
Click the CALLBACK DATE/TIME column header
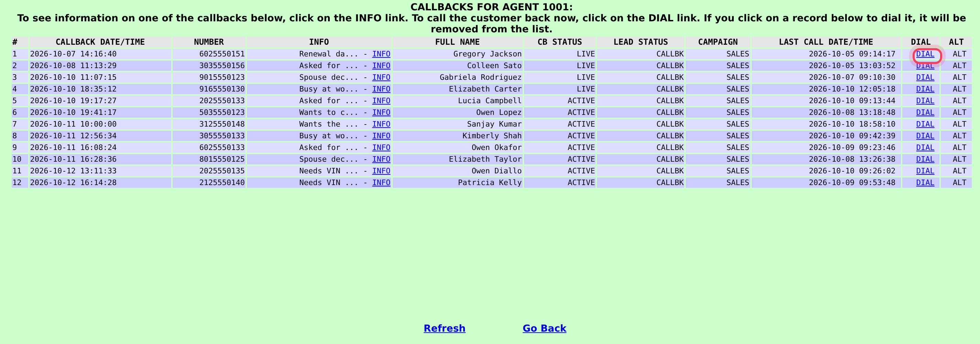100,42
